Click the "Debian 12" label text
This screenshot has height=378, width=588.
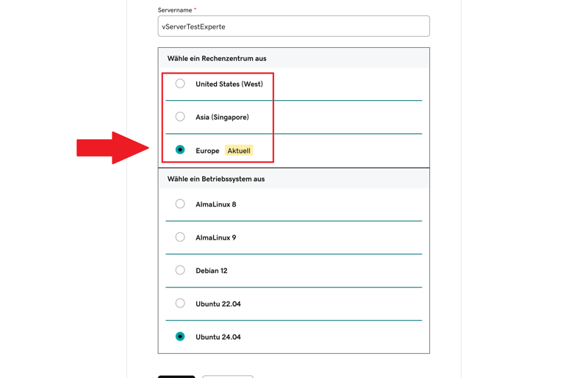pos(212,271)
